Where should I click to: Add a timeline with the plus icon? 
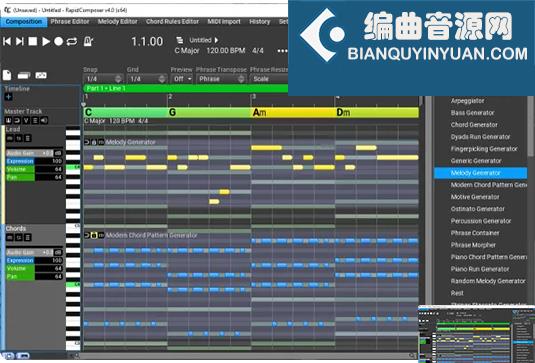tap(9, 97)
